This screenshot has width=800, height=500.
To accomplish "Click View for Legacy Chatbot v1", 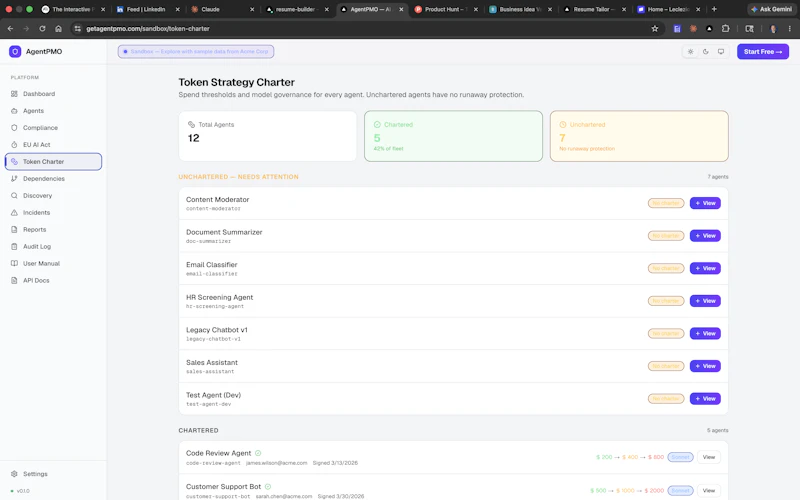I will pos(705,334).
